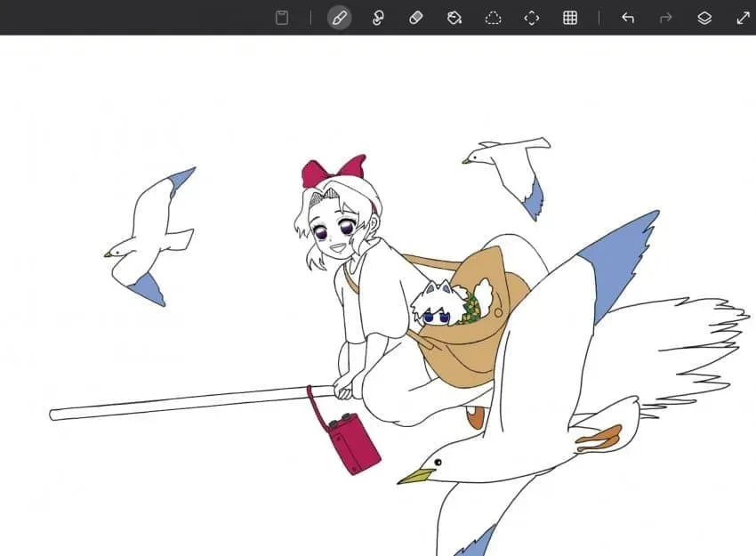The height and width of the screenshot is (556, 756).
Task: Select the Brush tool
Action: 340,18
